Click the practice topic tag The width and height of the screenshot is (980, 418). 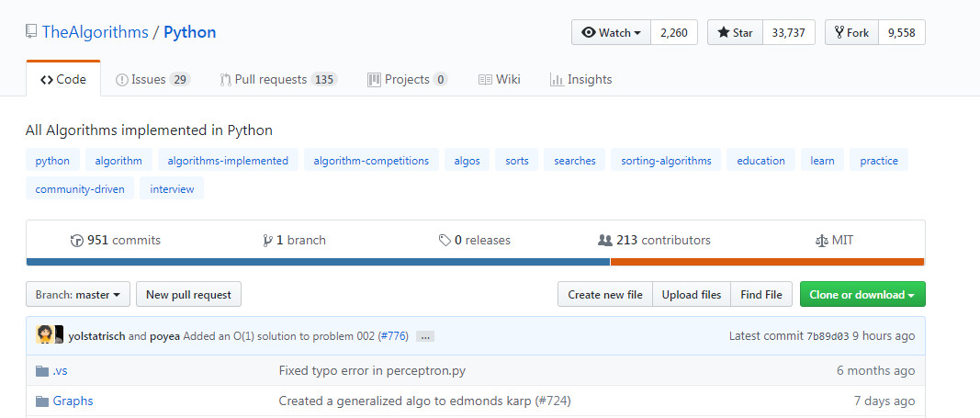879,161
